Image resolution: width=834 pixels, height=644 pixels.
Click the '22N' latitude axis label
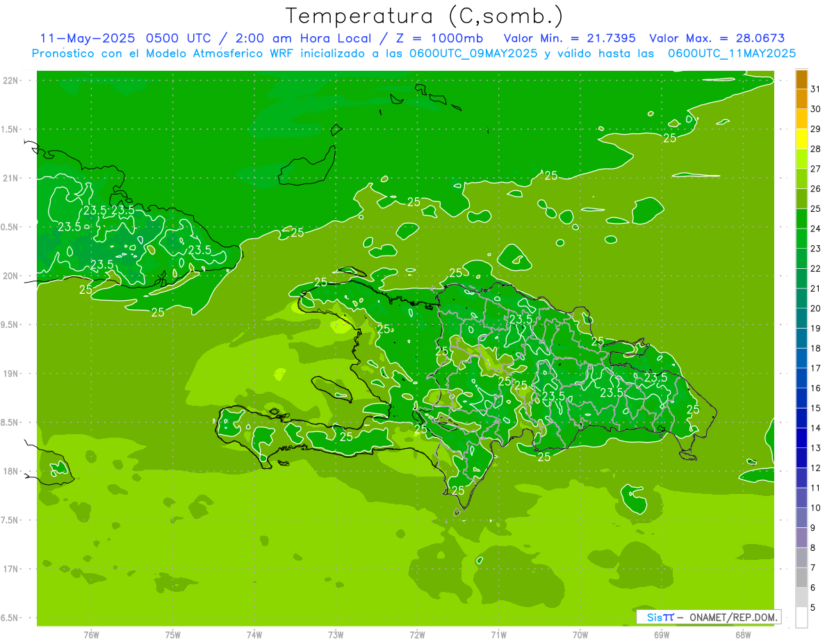[x=10, y=81]
